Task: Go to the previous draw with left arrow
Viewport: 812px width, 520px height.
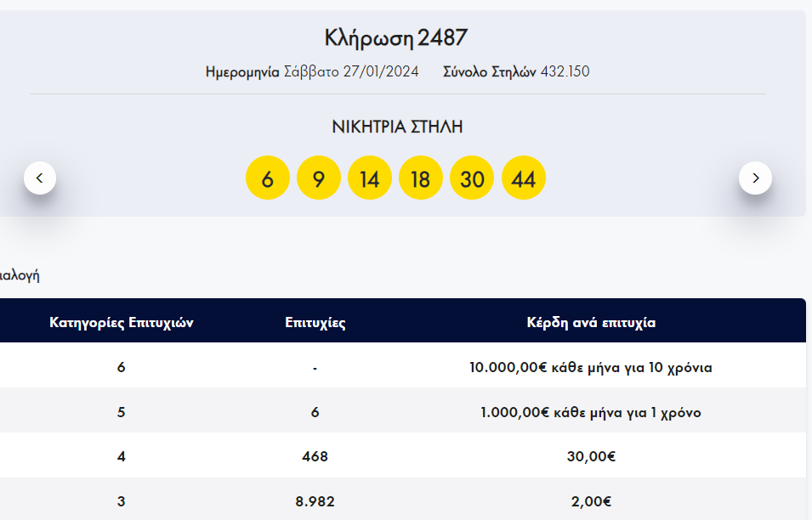Action: tap(40, 178)
